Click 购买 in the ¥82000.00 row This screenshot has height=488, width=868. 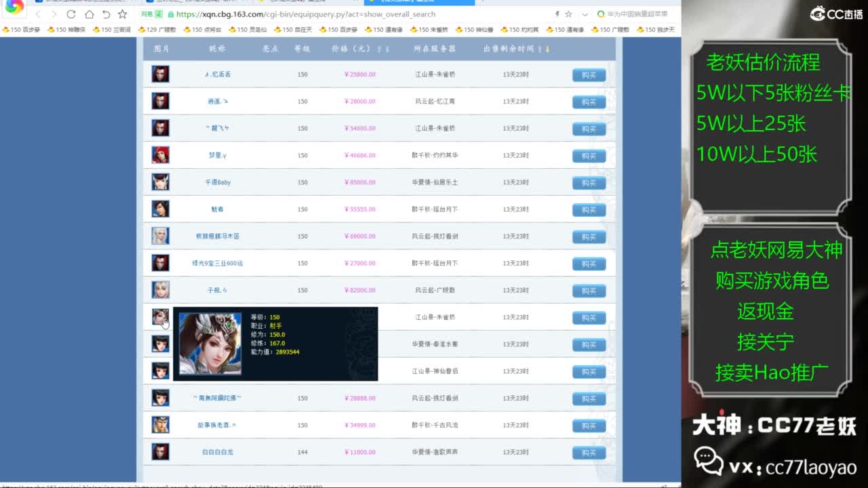click(x=589, y=291)
